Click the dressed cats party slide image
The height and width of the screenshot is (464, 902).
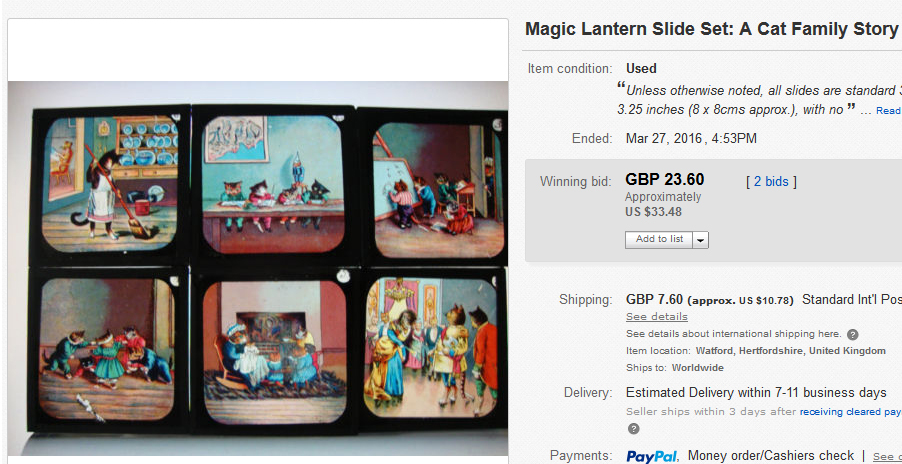click(430, 347)
